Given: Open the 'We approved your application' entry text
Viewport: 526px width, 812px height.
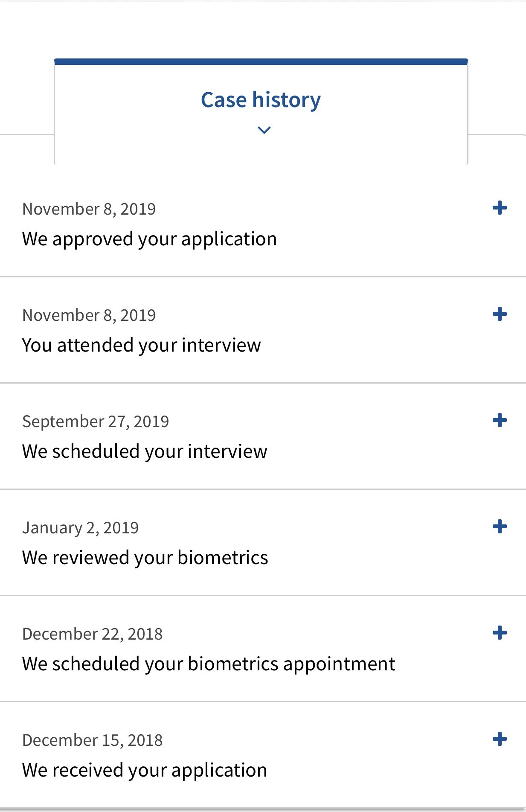Looking at the screenshot, I should [149, 239].
